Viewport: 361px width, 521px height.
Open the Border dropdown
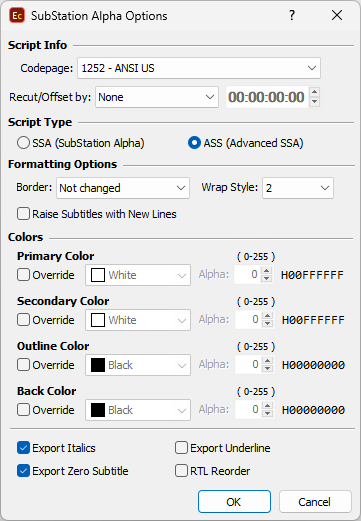pyautogui.click(x=123, y=188)
